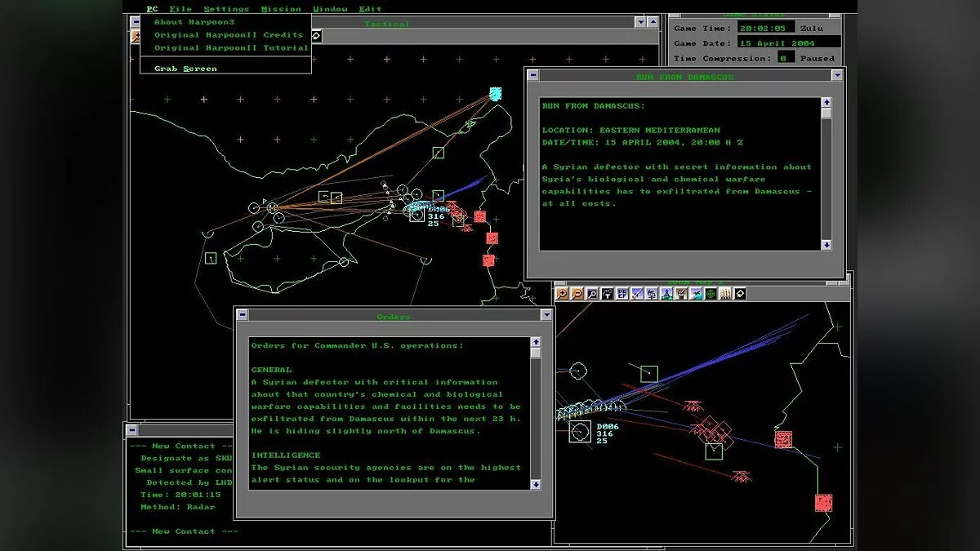Select the cyan unit at northeast map corner

pyautogui.click(x=495, y=93)
